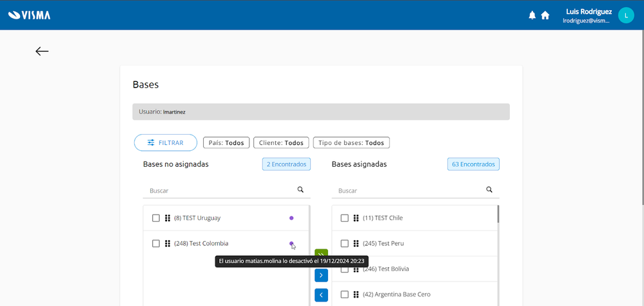Click the back arrow icon
This screenshot has height=306, width=644.
click(42, 52)
